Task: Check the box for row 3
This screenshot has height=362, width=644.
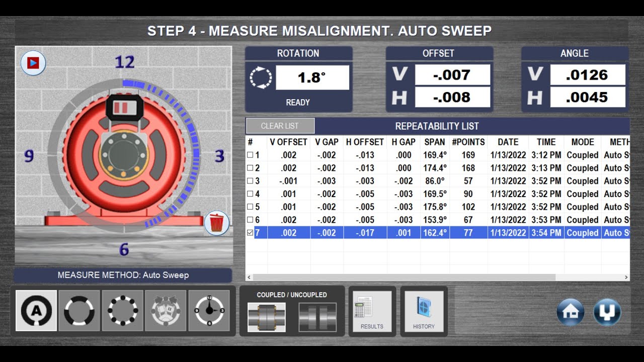Action: 250,181
